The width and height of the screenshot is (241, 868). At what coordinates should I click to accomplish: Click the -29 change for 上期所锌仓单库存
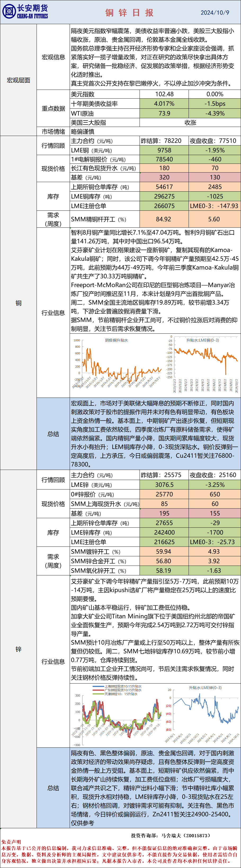(215, 523)
